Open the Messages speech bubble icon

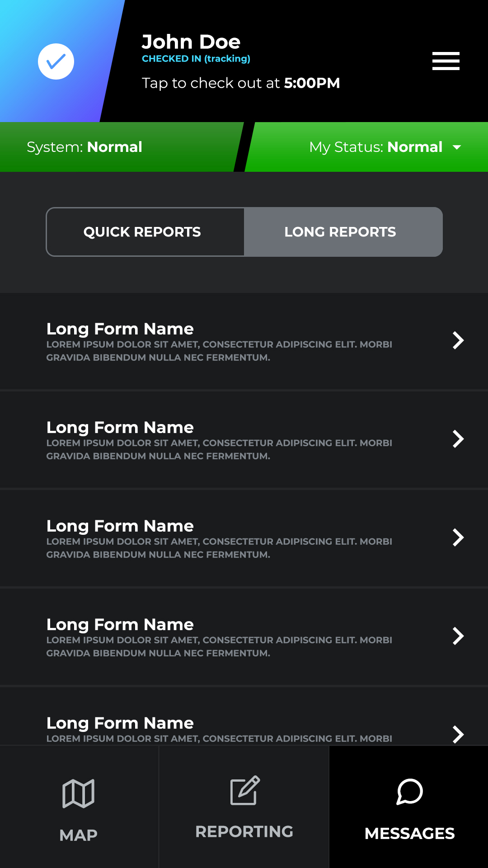coord(409,792)
